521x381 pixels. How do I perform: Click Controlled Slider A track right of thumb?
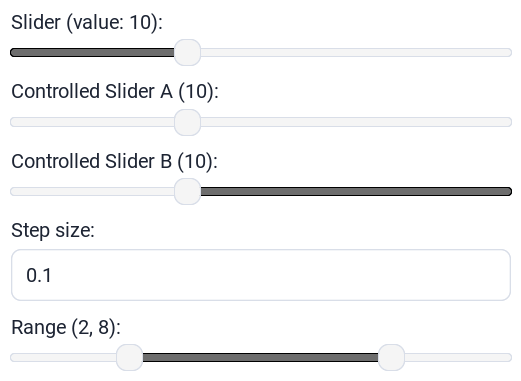[x=356, y=122]
